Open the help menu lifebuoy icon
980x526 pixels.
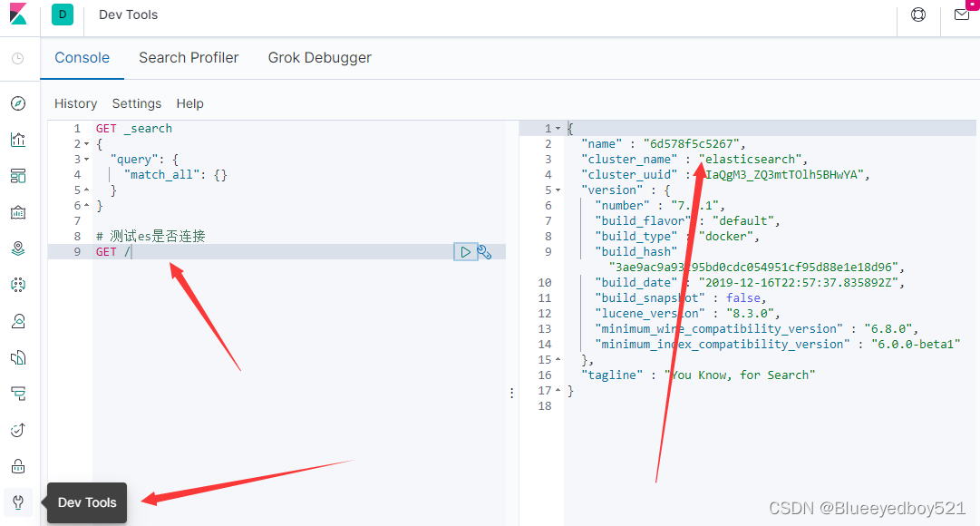[x=918, y=15]
